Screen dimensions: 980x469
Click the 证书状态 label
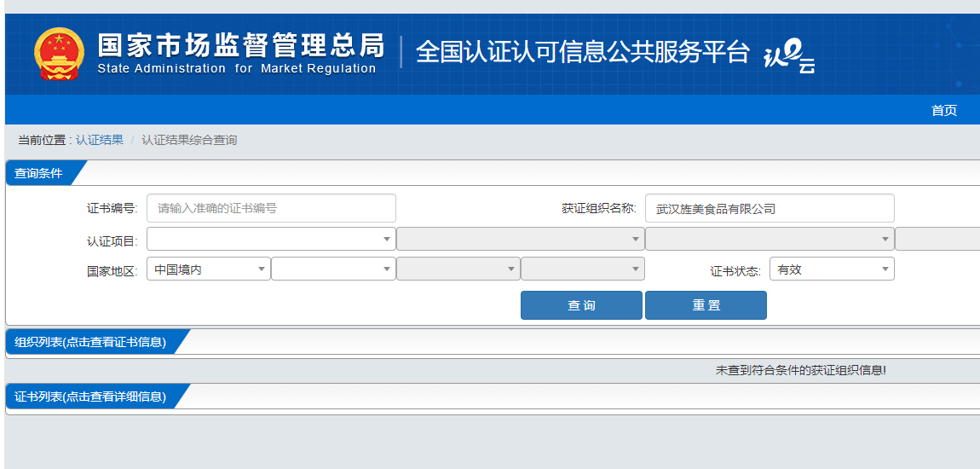(x=735, y=271)
